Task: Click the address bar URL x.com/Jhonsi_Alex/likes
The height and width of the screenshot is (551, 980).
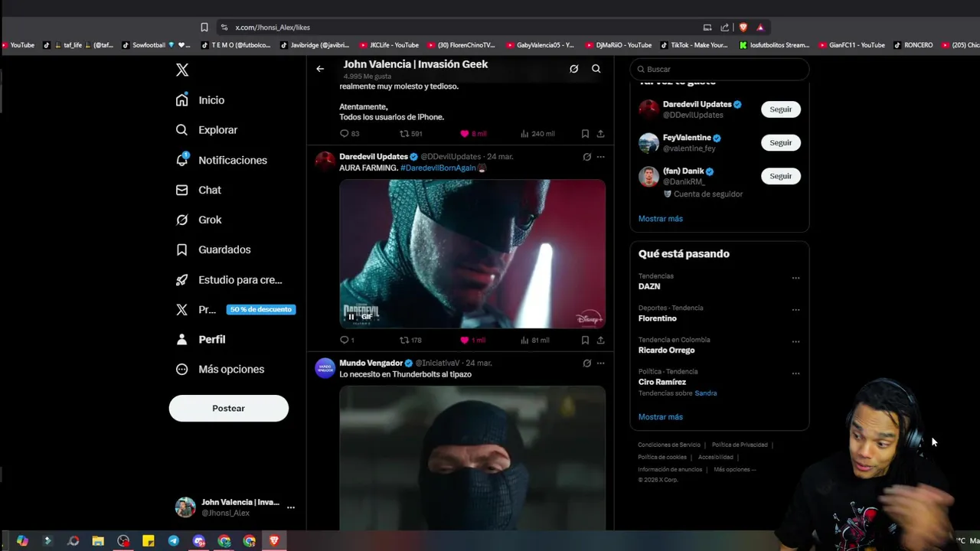Action: coord(273,28)
